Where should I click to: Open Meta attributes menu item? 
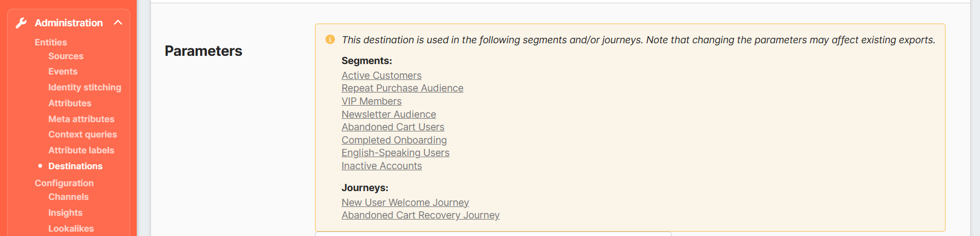pos(81,119)
